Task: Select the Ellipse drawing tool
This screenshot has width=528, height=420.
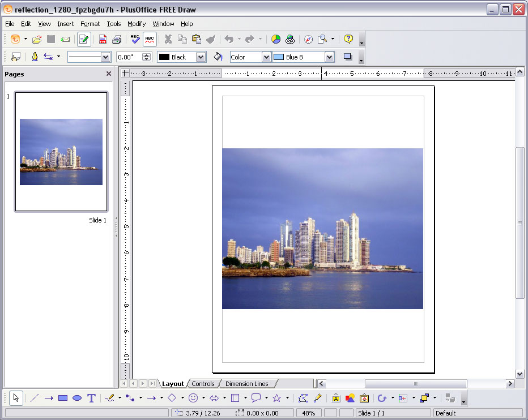Action: click(77, 398)
